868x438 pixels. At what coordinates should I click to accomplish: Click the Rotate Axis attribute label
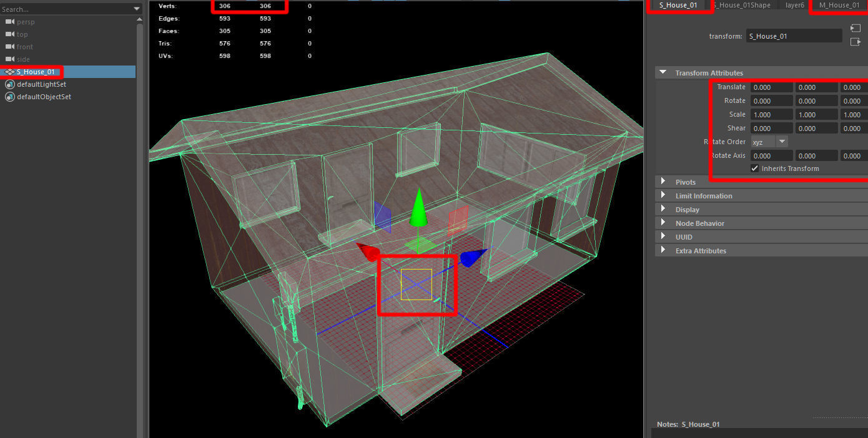click(x=727, y=156)
